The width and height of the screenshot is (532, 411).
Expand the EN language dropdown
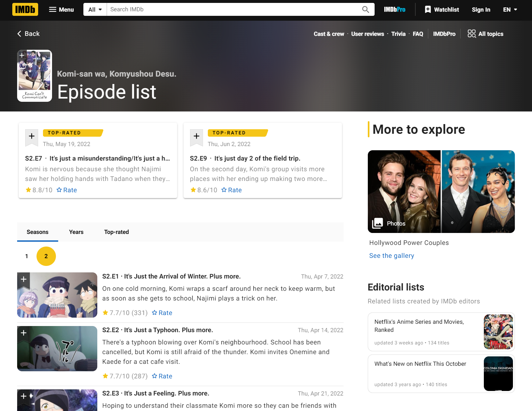[x=510, y=9]
